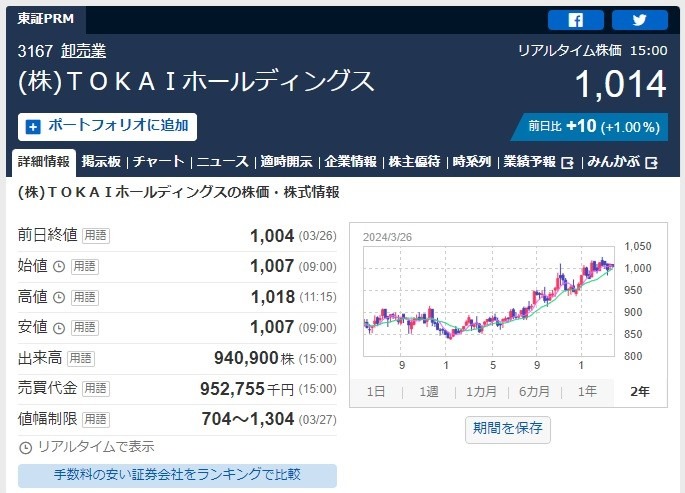Click the 940,900株 volume value
The width and height of the screenshot is (685, 493).
click(254, 359)
